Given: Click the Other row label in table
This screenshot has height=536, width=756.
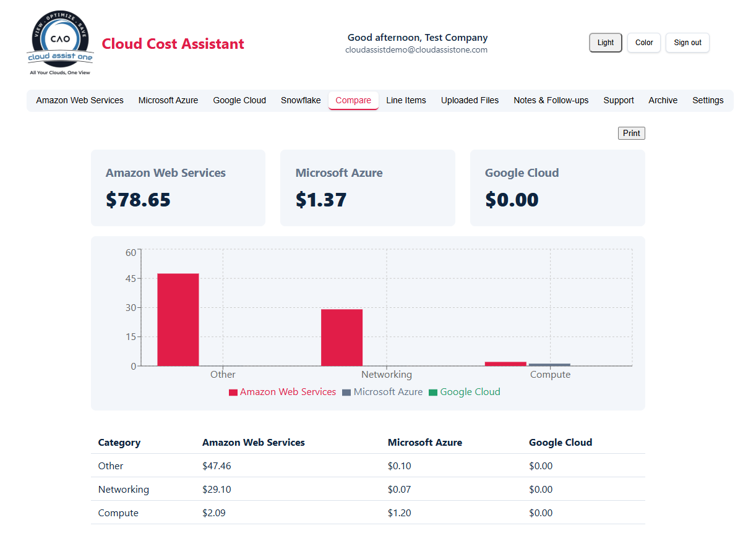Looking at the screenshot, I should [x=111, y=466].
